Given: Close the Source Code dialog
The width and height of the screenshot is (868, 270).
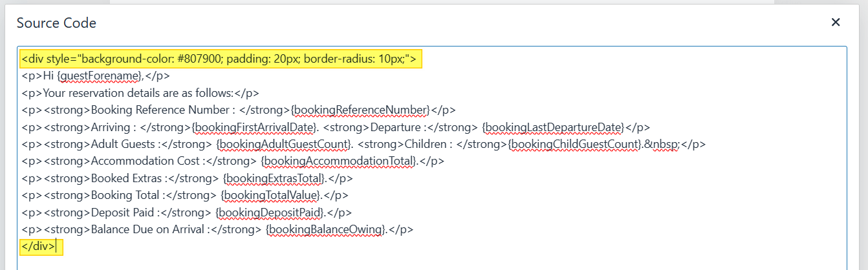Looking at the screenshot, I should [x=835, y=23].
